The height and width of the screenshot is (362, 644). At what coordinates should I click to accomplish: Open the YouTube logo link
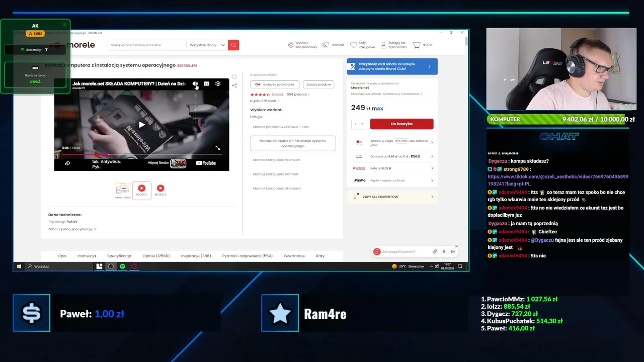click(x=205, y=163)
